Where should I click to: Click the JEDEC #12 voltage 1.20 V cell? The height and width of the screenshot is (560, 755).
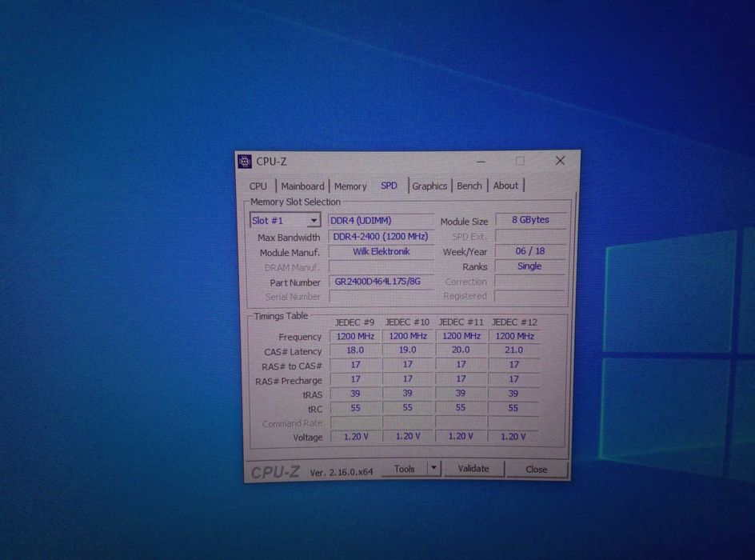point(513,436)
